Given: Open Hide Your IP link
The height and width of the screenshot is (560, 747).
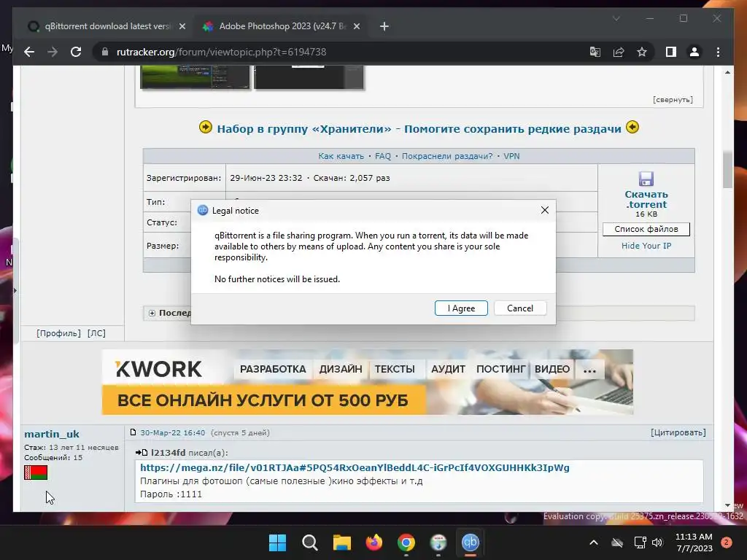Looking at the screenshot, I should pos(646,246).
